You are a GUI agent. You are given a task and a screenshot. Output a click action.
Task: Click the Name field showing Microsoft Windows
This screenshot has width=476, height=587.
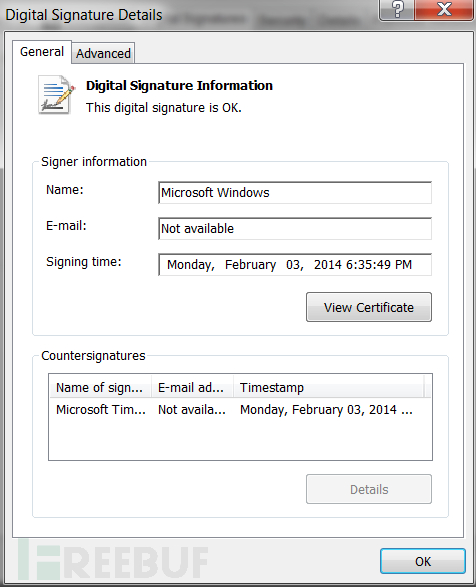pos(295,193)
